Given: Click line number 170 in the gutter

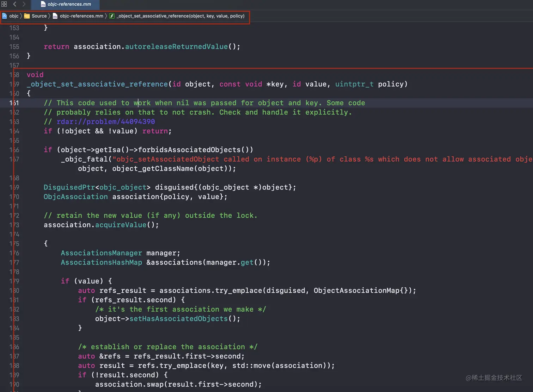Looking at the screenshot, I should pyautogui.click(x=14, y=197).
